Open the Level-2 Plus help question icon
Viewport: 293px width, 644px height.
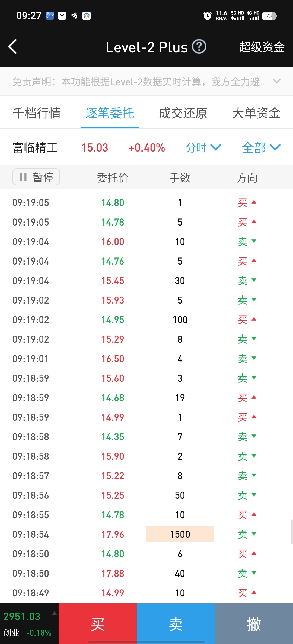pyautogui.click(x=199, y=47)
